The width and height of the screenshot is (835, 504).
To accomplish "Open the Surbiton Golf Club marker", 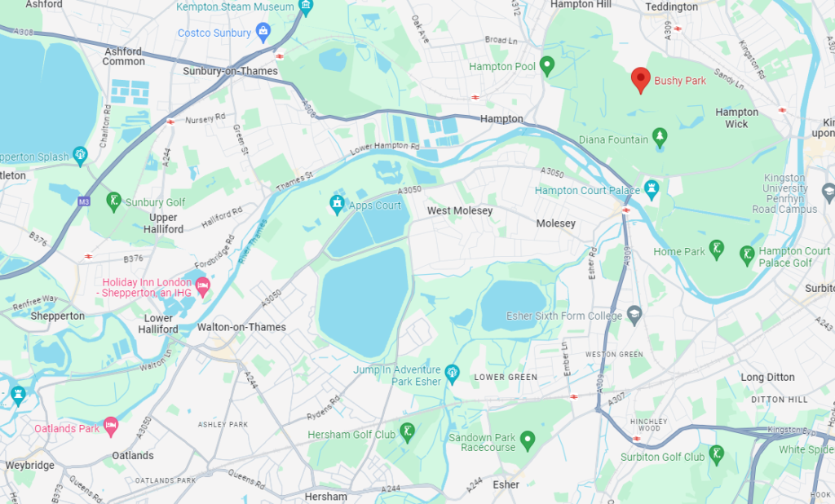I will [x=717, y=455].
